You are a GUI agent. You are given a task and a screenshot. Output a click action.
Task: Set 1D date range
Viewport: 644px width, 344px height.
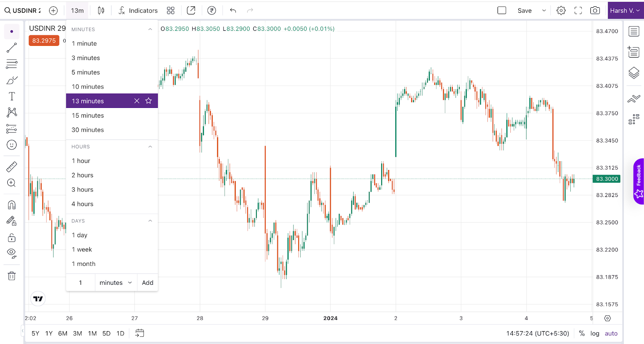click(120, 334)
